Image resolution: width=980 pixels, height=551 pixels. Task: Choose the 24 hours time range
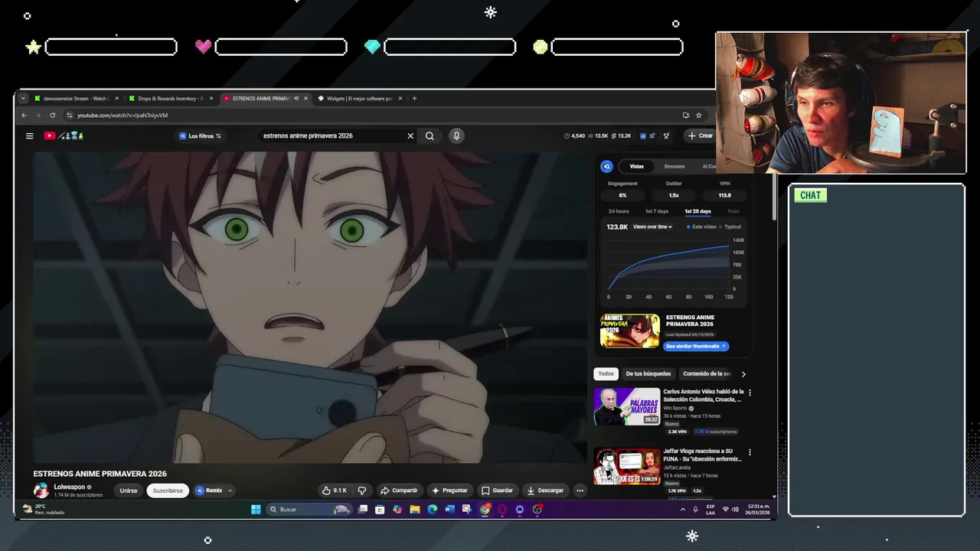click(x=619, y=211)
